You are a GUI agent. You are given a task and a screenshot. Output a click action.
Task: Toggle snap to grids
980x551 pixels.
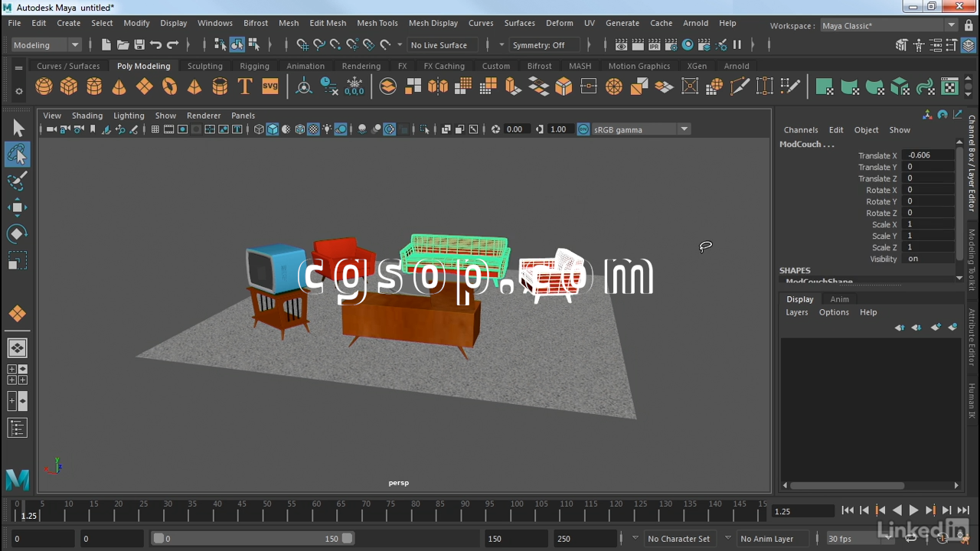302,45
